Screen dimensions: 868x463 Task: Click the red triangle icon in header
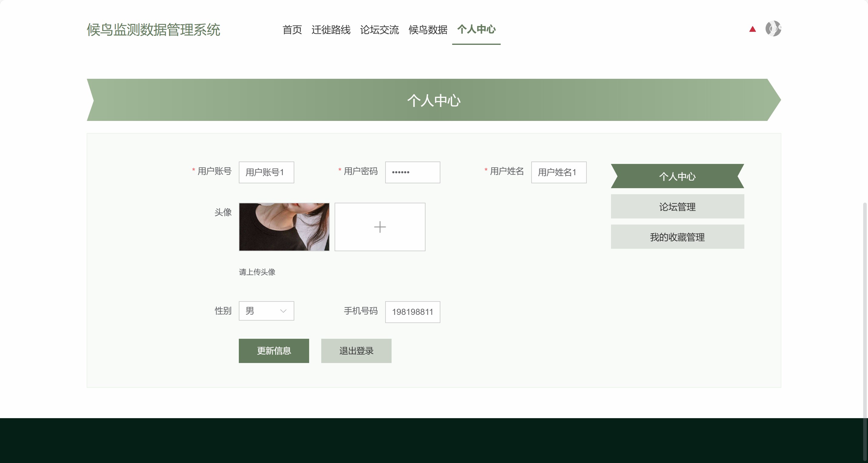(752, 29)
